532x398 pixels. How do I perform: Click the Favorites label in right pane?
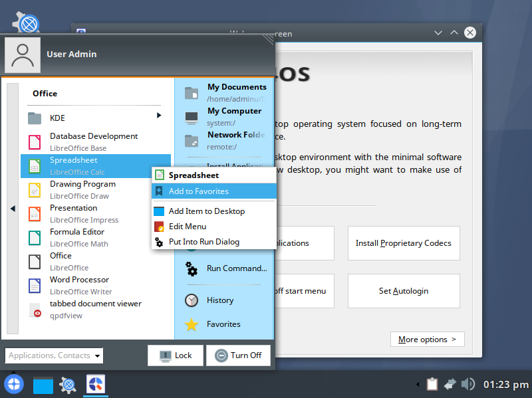click(x=223, y=324)
